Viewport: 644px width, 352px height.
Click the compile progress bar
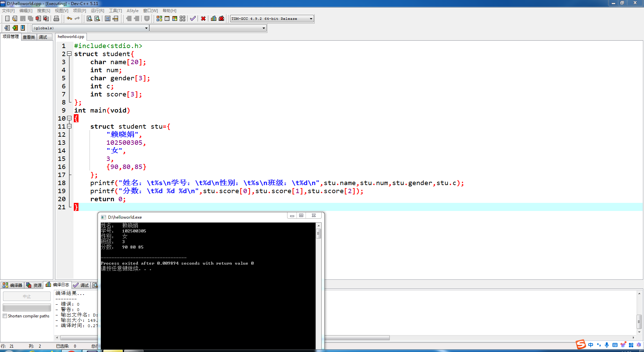(x=27, y=307)
